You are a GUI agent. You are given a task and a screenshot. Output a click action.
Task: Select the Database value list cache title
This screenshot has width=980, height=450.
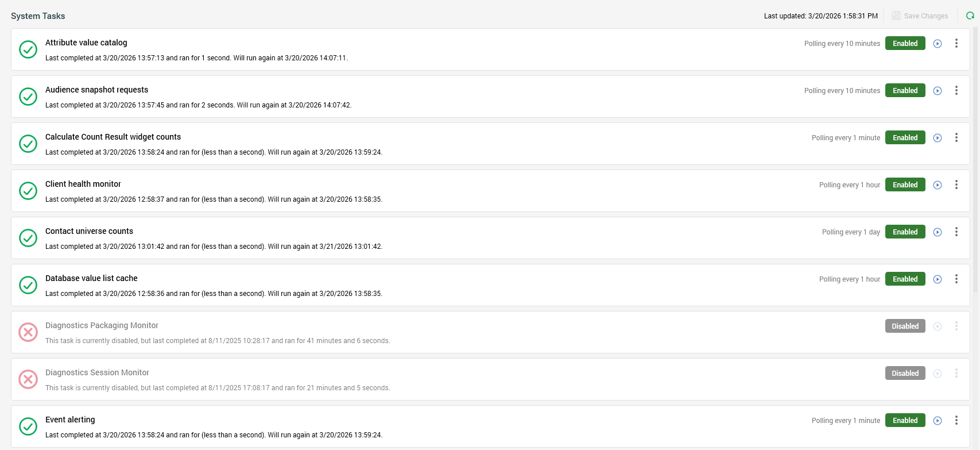click(91, 278)
